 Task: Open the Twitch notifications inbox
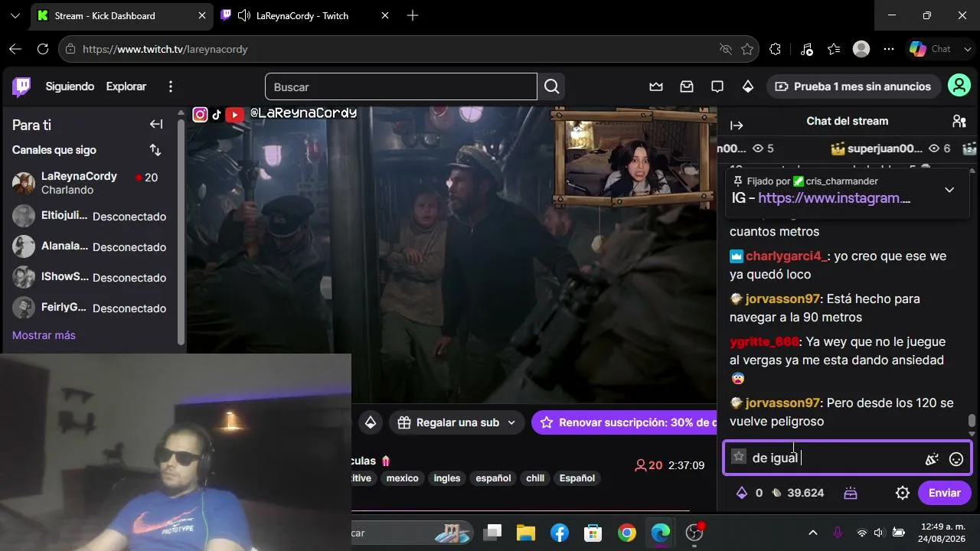(687, 86)
